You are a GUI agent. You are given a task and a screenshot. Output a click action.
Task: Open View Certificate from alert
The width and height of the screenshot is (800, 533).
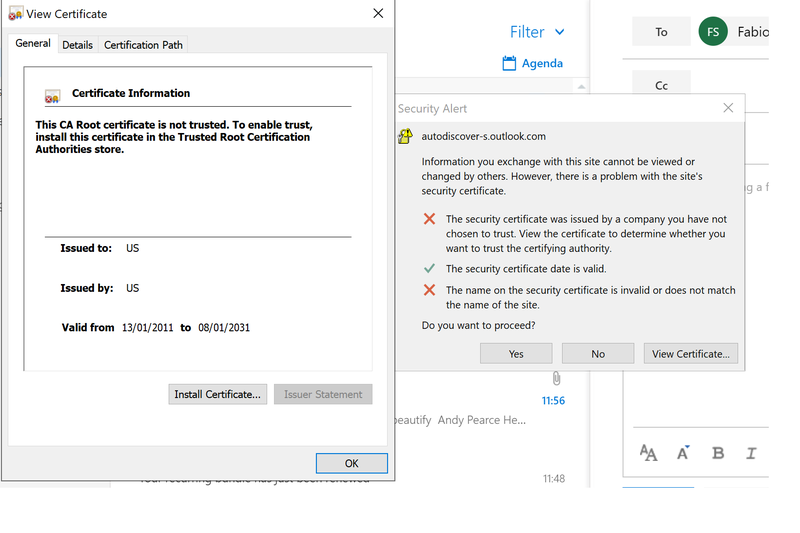pyautogui.click(x=691, y=353)
